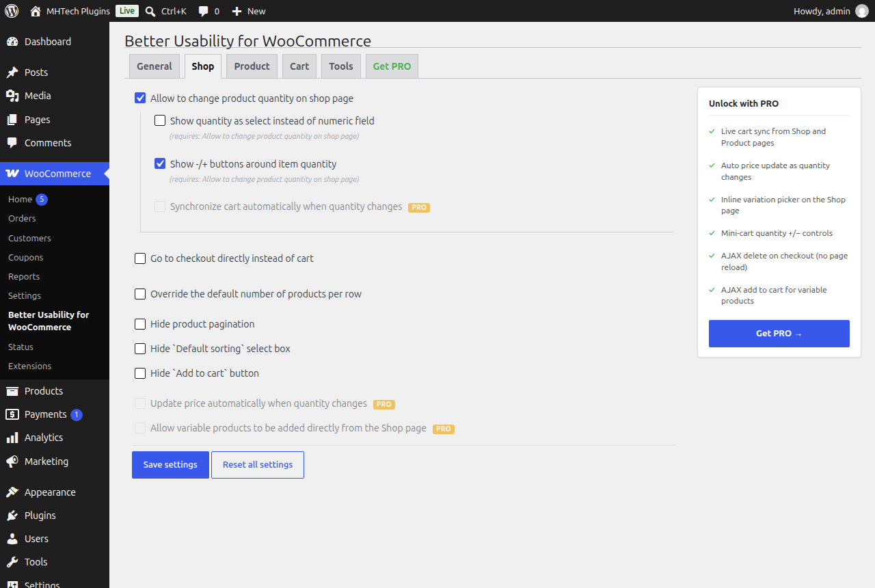Viewport: 875px width, 588px height.
Task: Uncheck Allow to change product quantity checkbox
Action: point(140,98)
